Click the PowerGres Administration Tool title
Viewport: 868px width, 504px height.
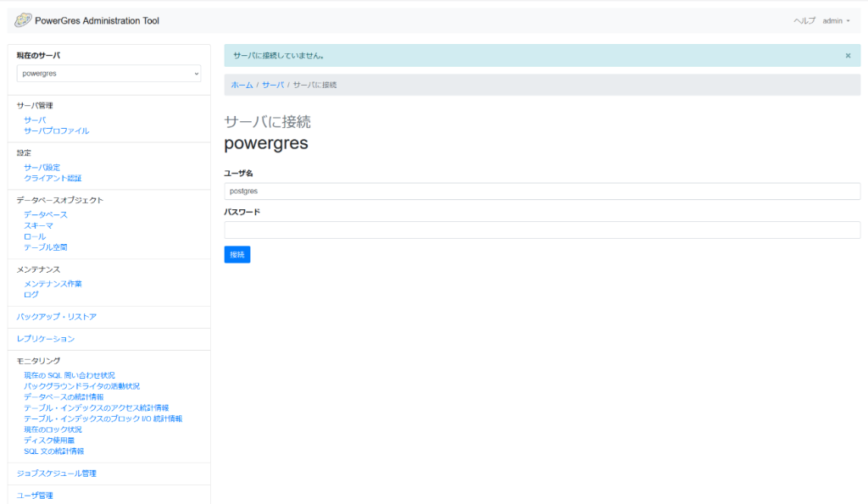pos(97,21)
